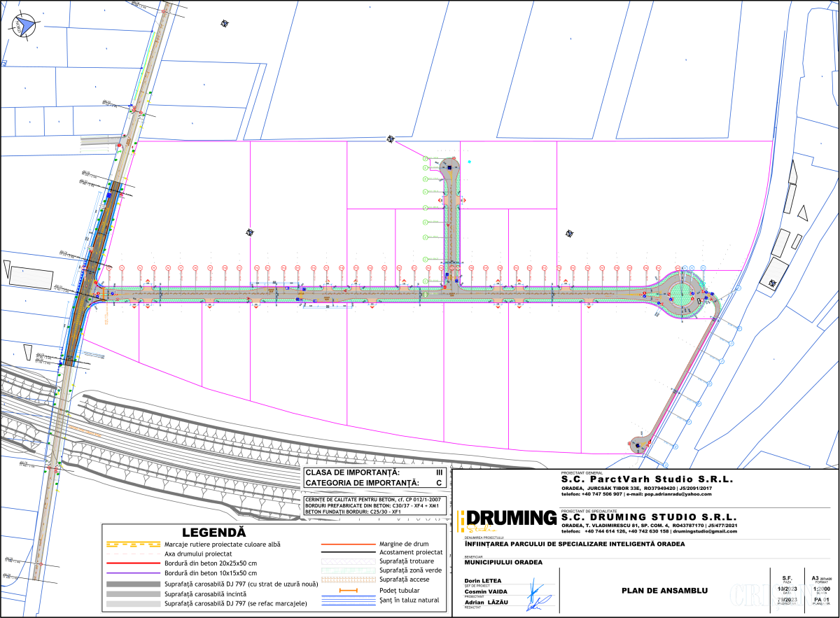Click the MUNICIPIULUI ORADEA beneficiary text
The image size is (840, 618).
point(503,561)
